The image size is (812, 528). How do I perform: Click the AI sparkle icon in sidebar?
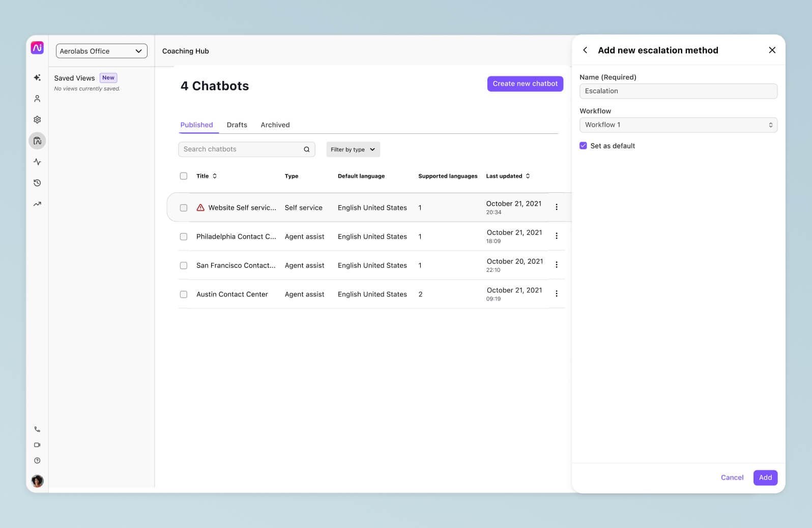(x=37, y=78)
